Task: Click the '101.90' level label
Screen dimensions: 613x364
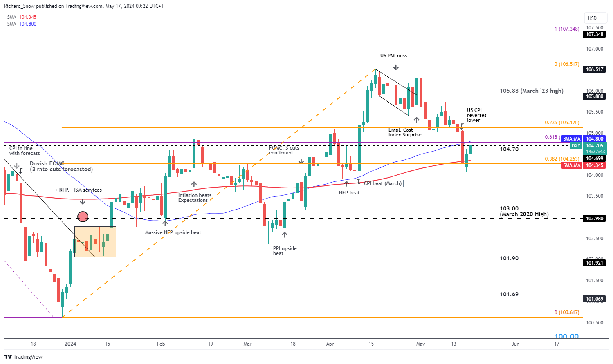Action: tap(509, 258)
